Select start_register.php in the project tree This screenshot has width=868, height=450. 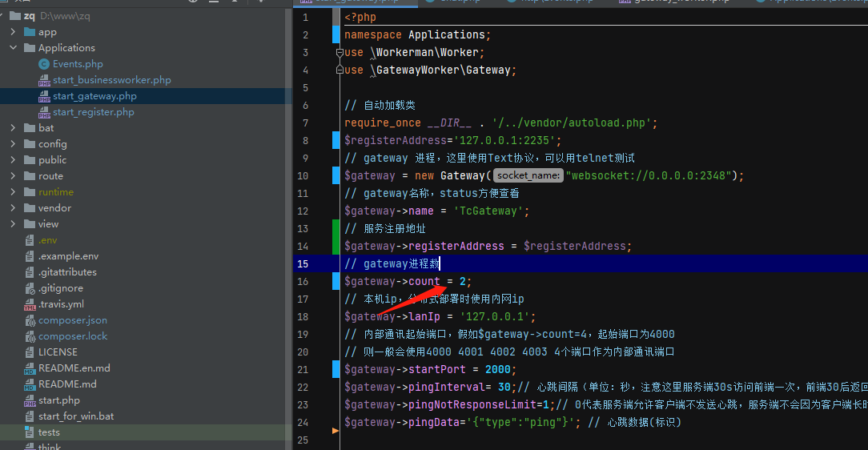coord(94,112)
